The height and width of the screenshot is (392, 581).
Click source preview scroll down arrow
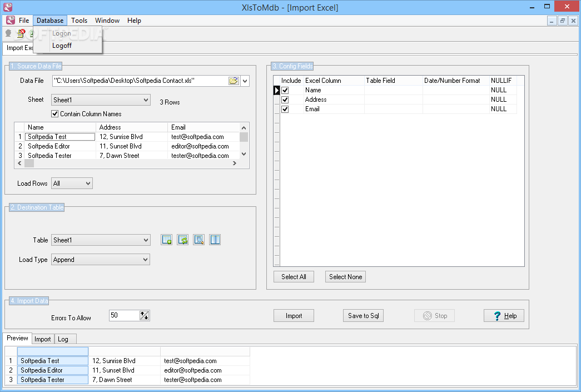[x=244, y=154]
